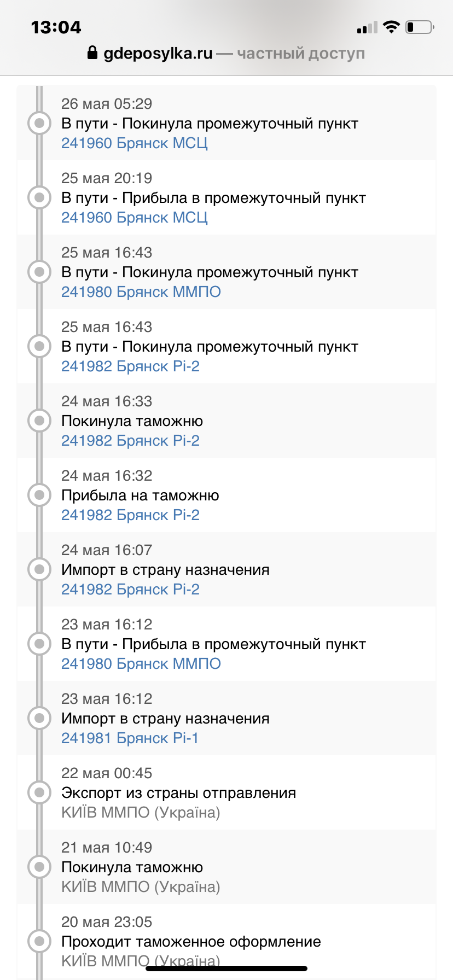This screenshot has height=980, width=453.
Task: Click the timeline dot beside Экспорт из страны отправления
Action: tap(39, 792)
